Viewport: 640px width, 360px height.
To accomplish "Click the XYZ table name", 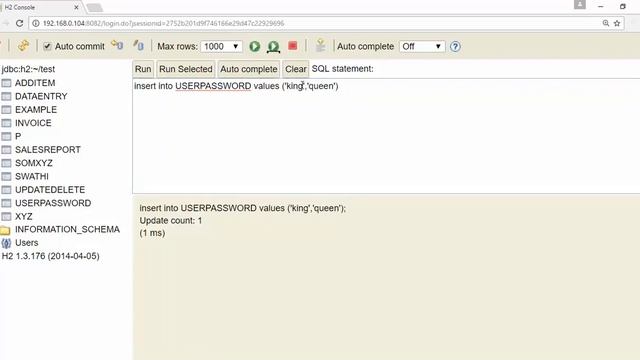I will coord(24,216).
